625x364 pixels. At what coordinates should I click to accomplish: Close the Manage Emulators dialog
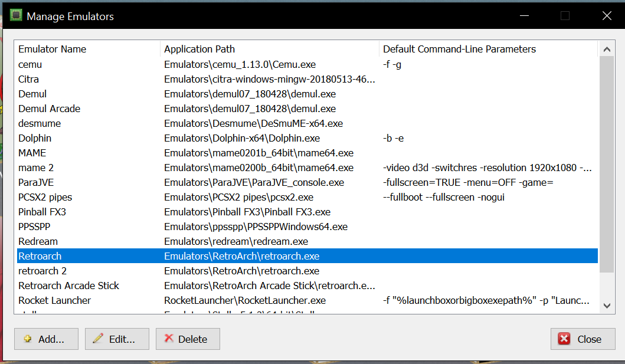click(x=583, y=339)
